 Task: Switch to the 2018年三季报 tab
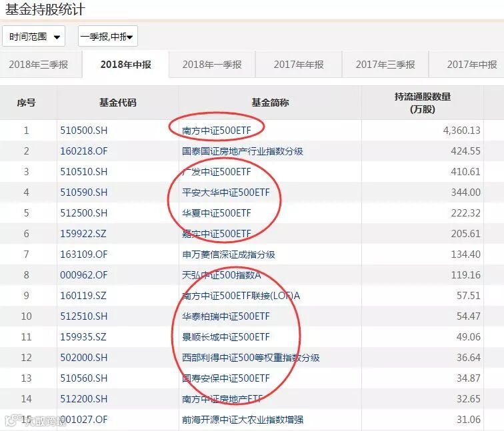click(41, 65)
